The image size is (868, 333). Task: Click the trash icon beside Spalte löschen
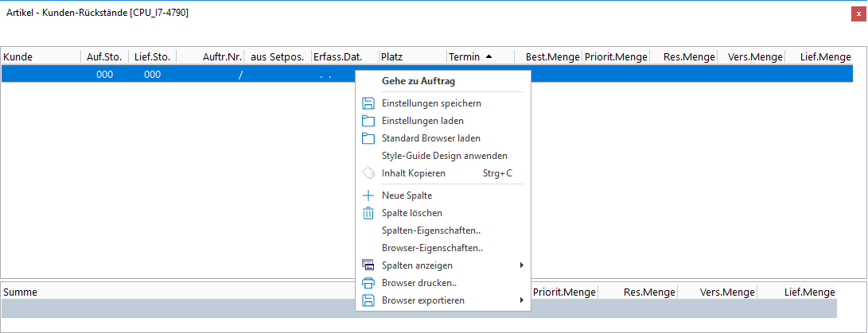pos(368,213)
